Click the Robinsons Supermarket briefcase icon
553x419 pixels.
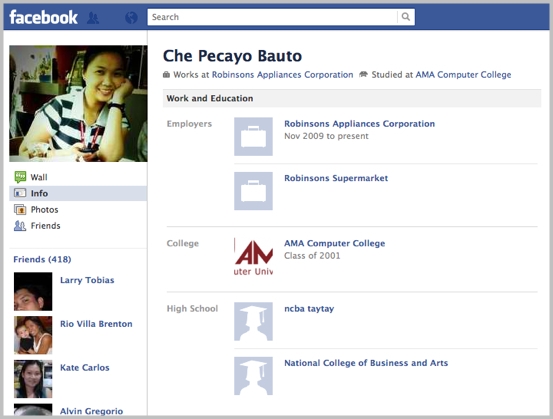click(x=253, y=191)
